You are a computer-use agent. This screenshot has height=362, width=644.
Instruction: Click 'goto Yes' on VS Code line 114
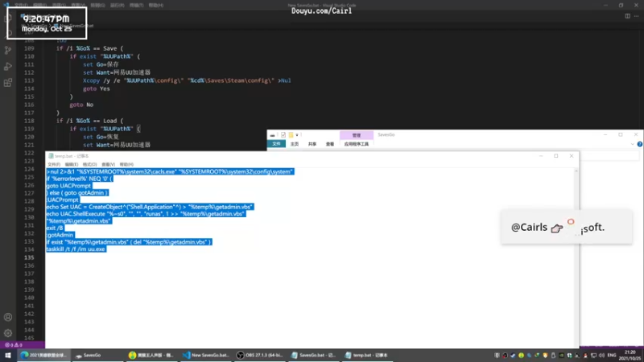point(96,88)
